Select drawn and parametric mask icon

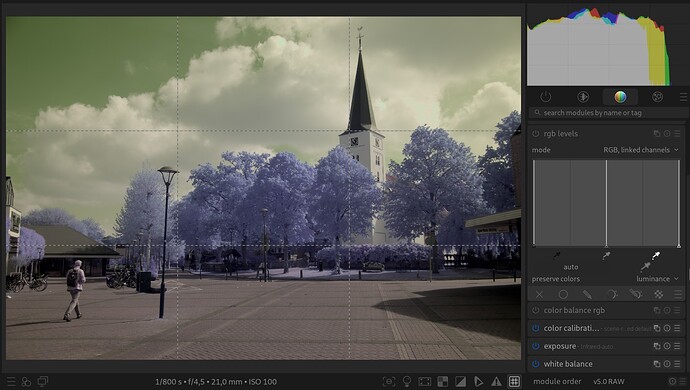[x=635, y=294]
